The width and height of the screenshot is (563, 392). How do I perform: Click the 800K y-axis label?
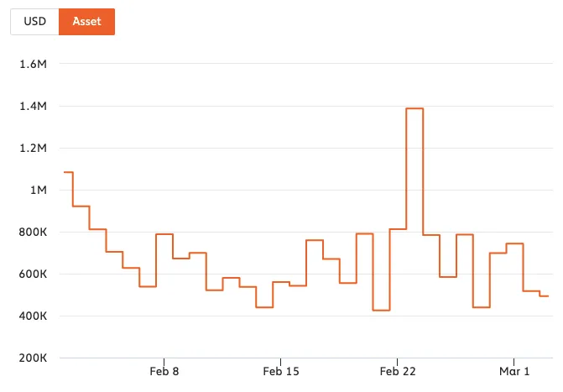[33, 233]
